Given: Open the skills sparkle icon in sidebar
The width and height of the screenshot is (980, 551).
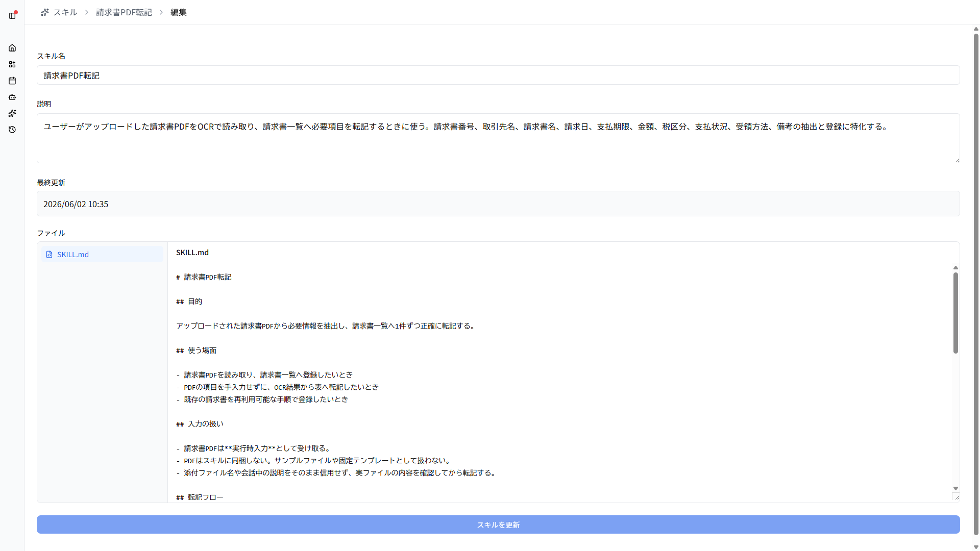Looking at the screenshot, I should (x=12, y=113).
